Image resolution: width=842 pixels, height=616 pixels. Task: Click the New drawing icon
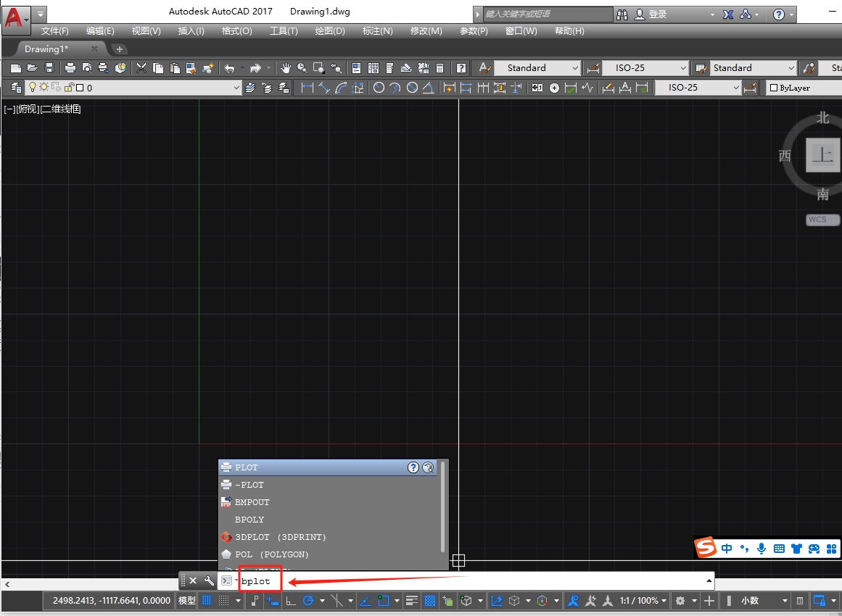click(15, 68)
